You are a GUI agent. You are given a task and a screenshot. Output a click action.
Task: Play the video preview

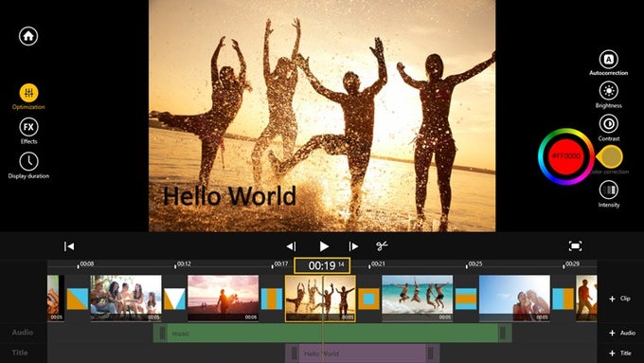(x=324, y=246)
